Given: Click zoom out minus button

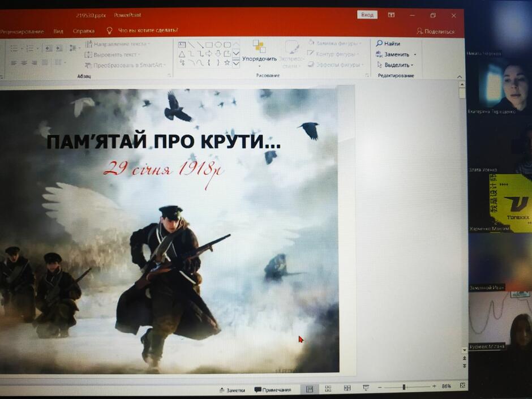Looking at the screenshot, I should (x=380, y=387).
